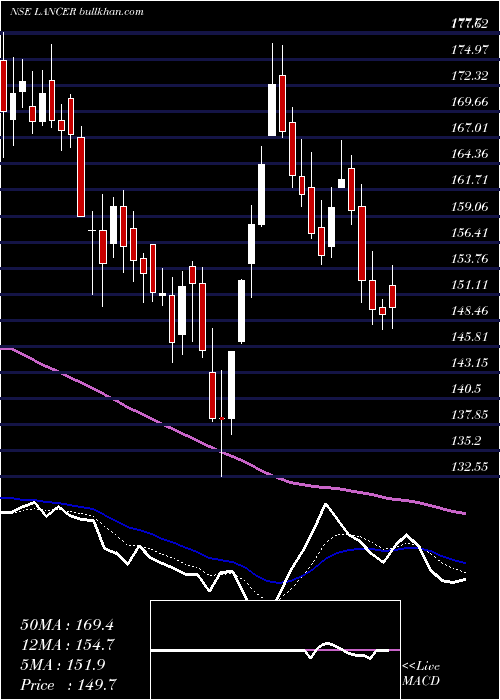Click the 140.5 axis value

[x=464, y=389]
